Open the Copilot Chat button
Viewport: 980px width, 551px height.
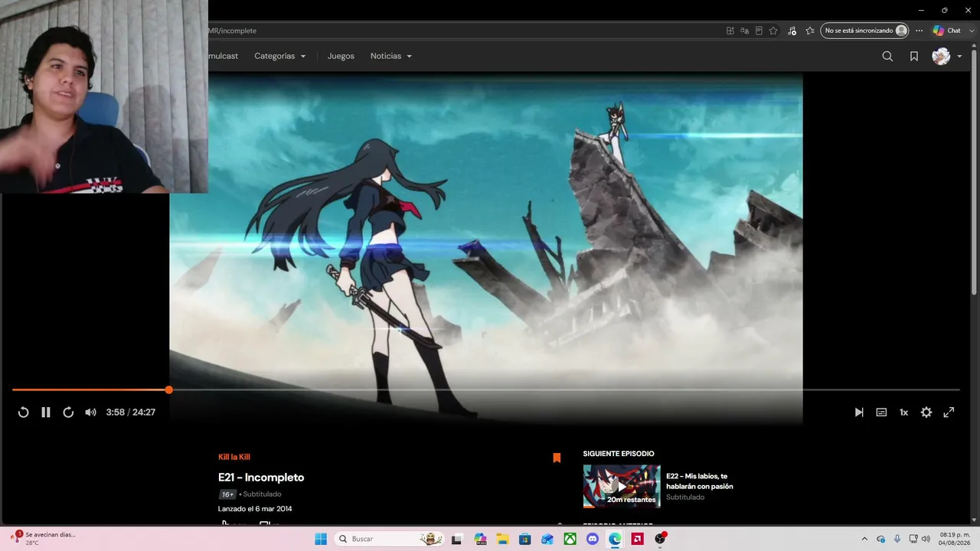947,31
